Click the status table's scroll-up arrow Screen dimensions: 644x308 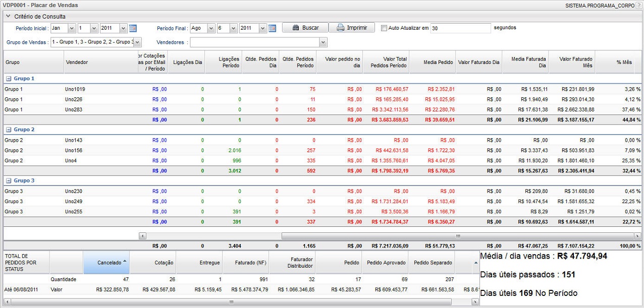[x=475, y=263]
